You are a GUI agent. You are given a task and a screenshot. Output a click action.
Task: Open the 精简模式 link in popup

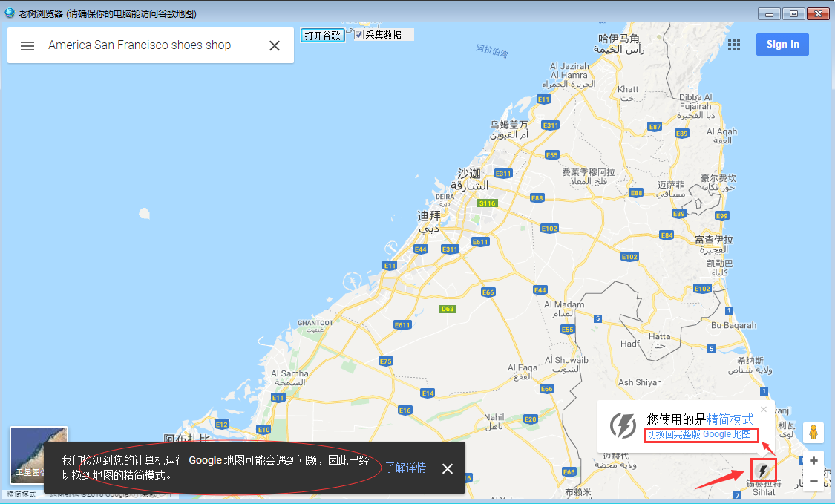(x=730, y=419)
